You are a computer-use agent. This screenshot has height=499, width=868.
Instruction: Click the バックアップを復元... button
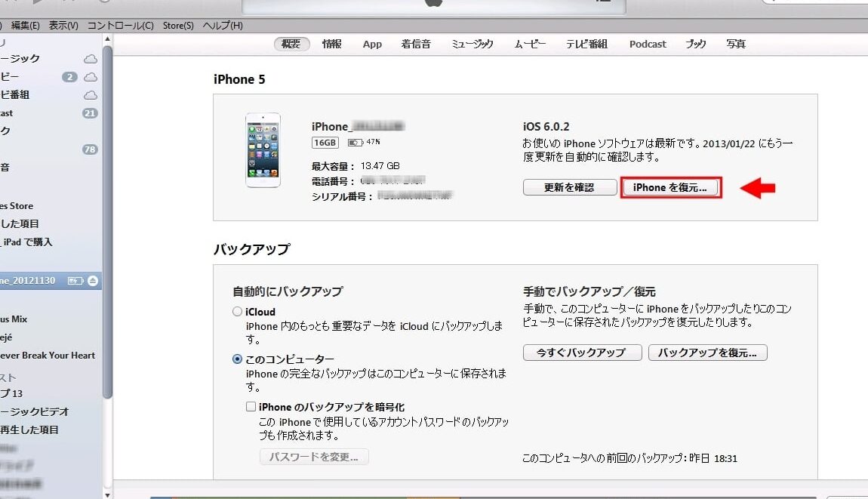pyautogui.click(x=708, y=353)
